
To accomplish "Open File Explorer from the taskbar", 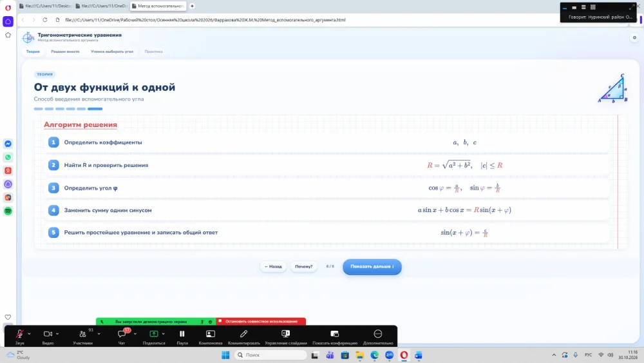I will coord(360,355).
